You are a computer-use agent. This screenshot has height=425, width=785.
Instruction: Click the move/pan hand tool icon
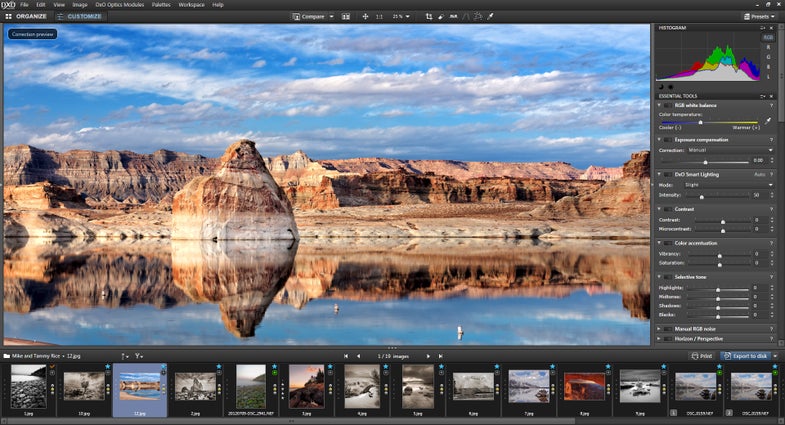(364, 16)
